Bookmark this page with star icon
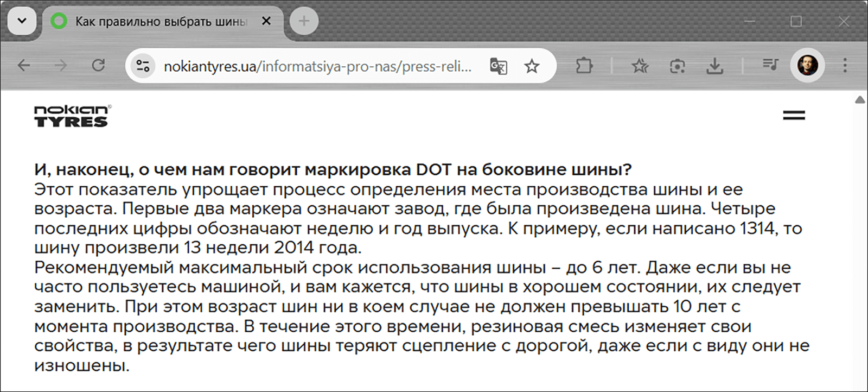Viewport: 868px width, 392px height. tap(532, 66)
